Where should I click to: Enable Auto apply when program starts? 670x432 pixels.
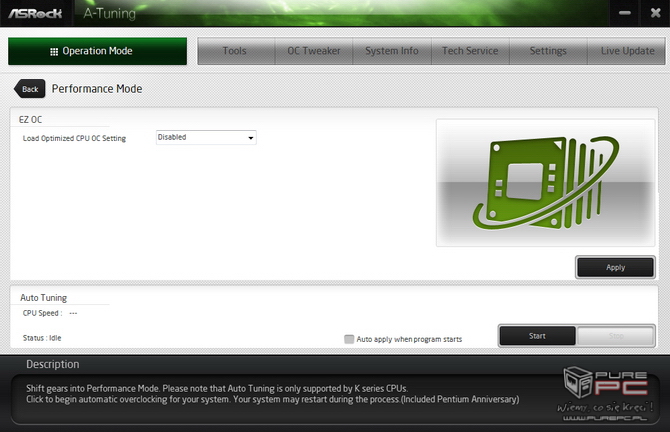pyautogui.click(x=349, y=339)
